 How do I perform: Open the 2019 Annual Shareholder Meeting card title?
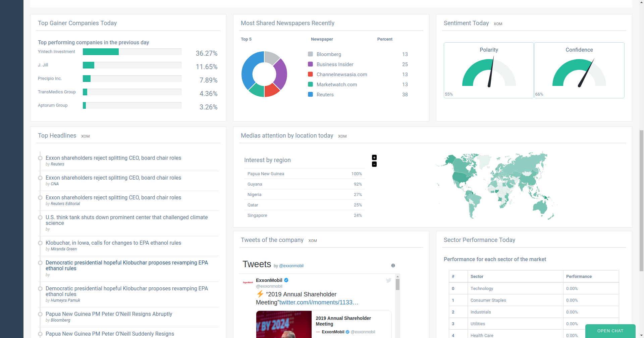[343, 321]
